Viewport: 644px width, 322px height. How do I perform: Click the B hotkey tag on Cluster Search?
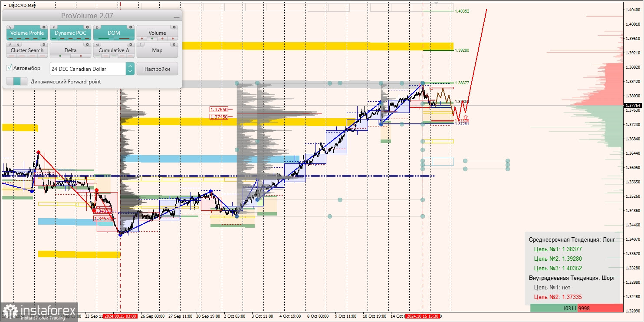point(10,44)
